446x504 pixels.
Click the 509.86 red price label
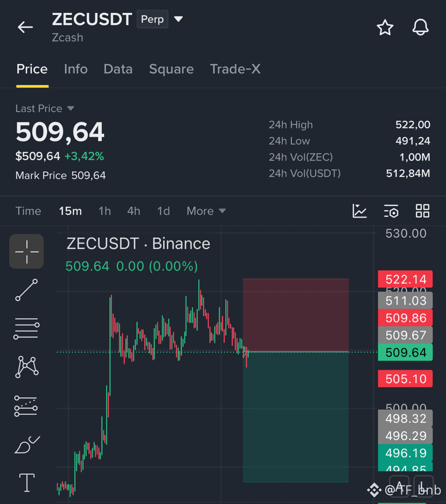(405, 318)
